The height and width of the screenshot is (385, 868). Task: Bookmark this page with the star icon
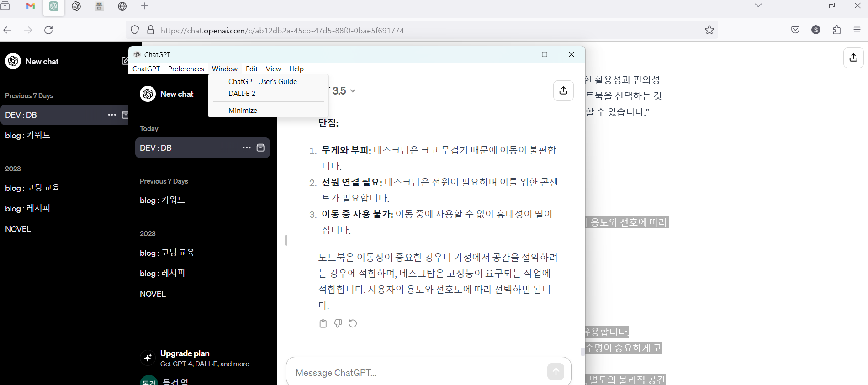(x=709, y=30)
